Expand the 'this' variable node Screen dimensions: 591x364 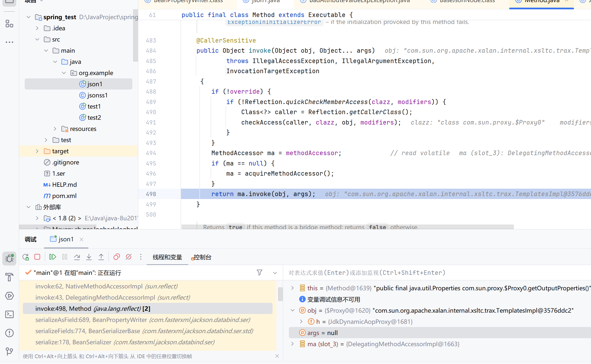pyautogui.click(x=292, y=288)
